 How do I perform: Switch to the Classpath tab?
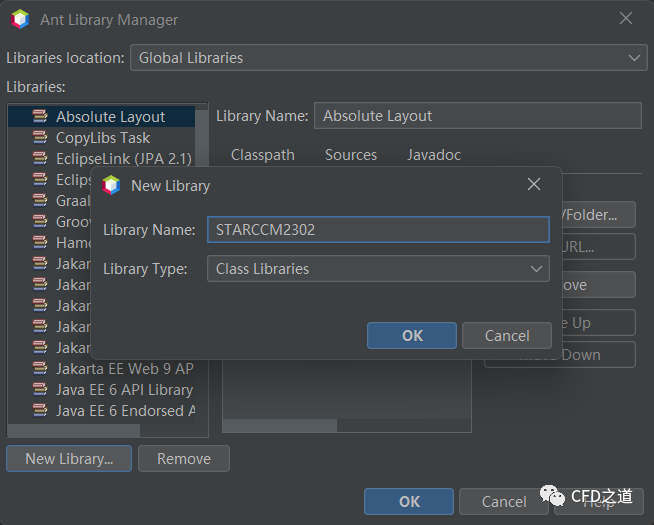click(x=263, y=155)
